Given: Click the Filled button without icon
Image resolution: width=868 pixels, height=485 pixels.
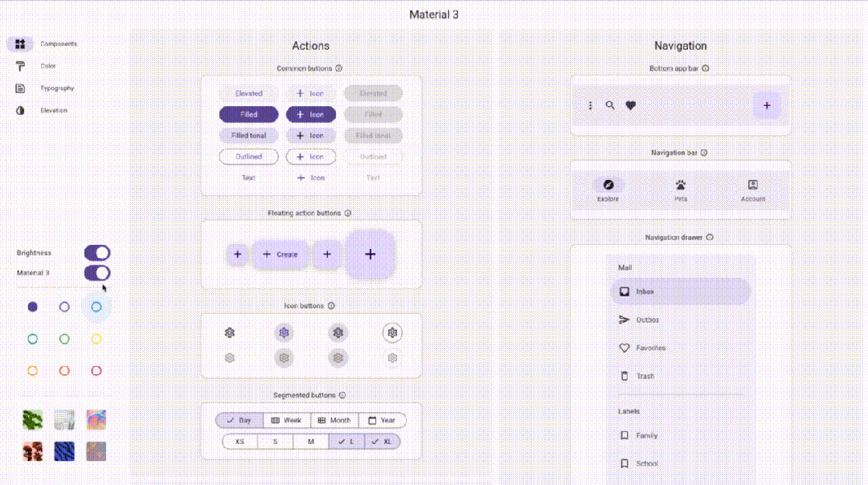Looking at the screenshot, I should tap(248, 115).
